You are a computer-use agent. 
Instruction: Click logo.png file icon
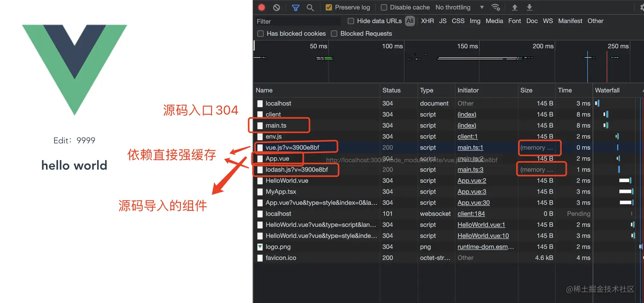point(260,247)
